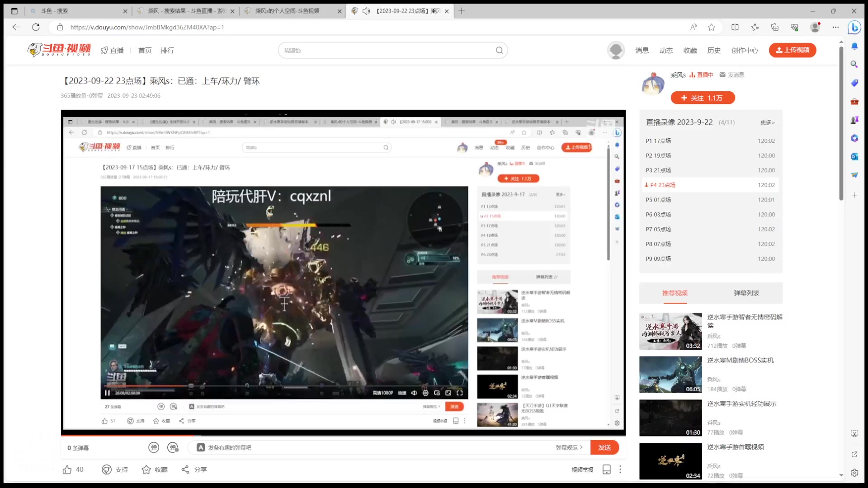Open a new browser tab
Screen dimensions: 868x488
(x=462, y=11)
